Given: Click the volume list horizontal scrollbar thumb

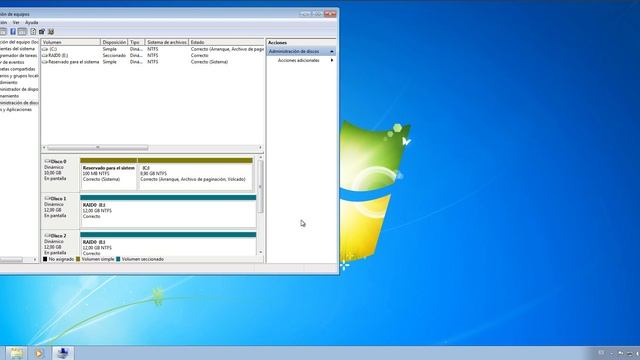Looking at the screenshot, I should click(x=98, y=148).
